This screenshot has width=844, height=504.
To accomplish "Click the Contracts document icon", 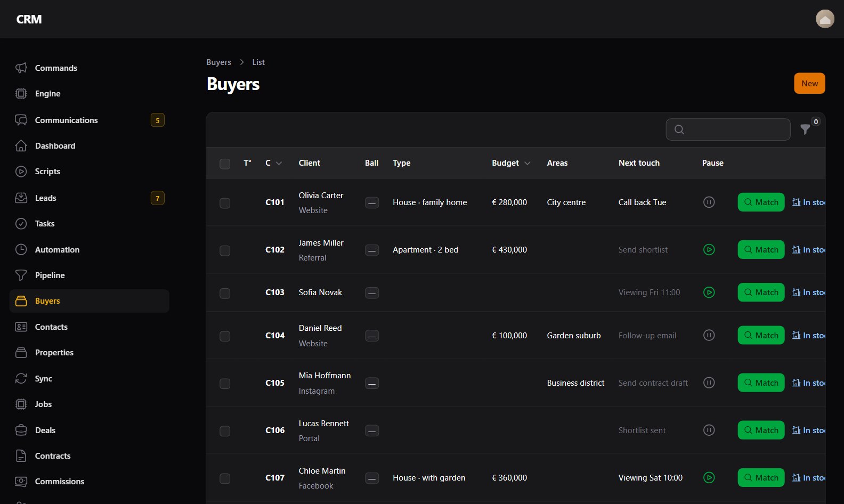I will 21,456.
